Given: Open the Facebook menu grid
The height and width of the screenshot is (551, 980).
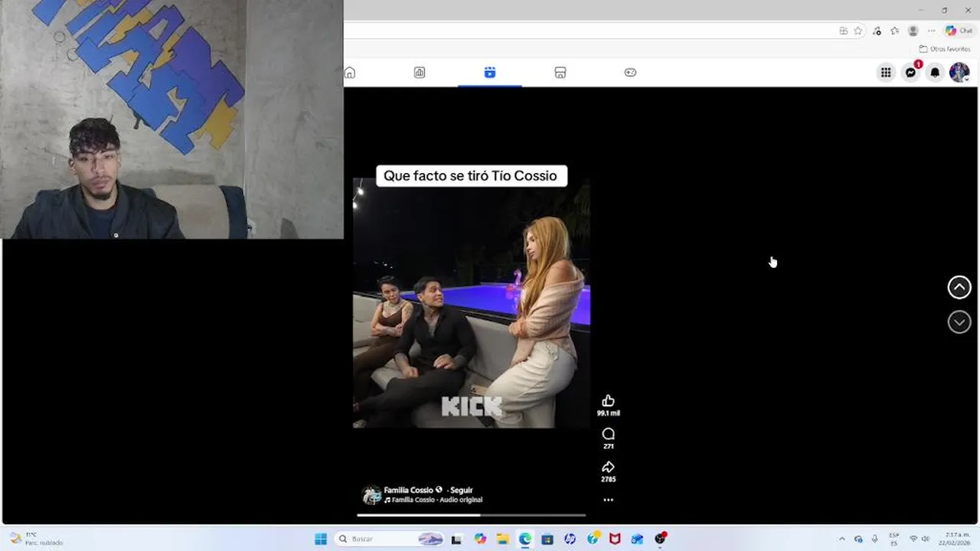Looking at the screenshot, I should 886,73.
